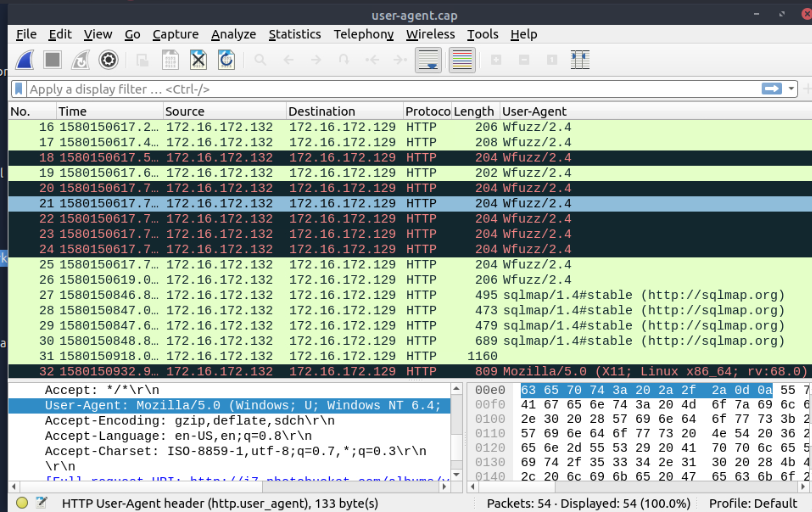
Task: Open the Tools menu
Action: (483, 35)
